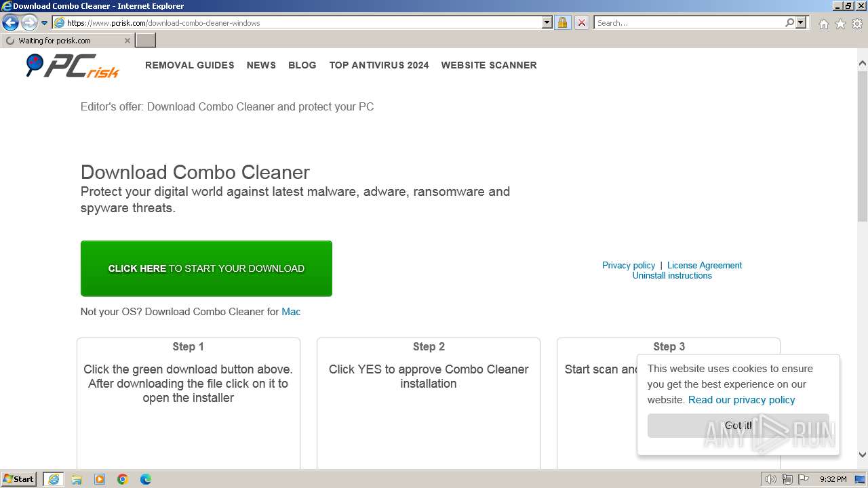Open Top Antivirus 2024 menu item
The width and height of the screenshot is (868, 488).
[x=379, y=65]
